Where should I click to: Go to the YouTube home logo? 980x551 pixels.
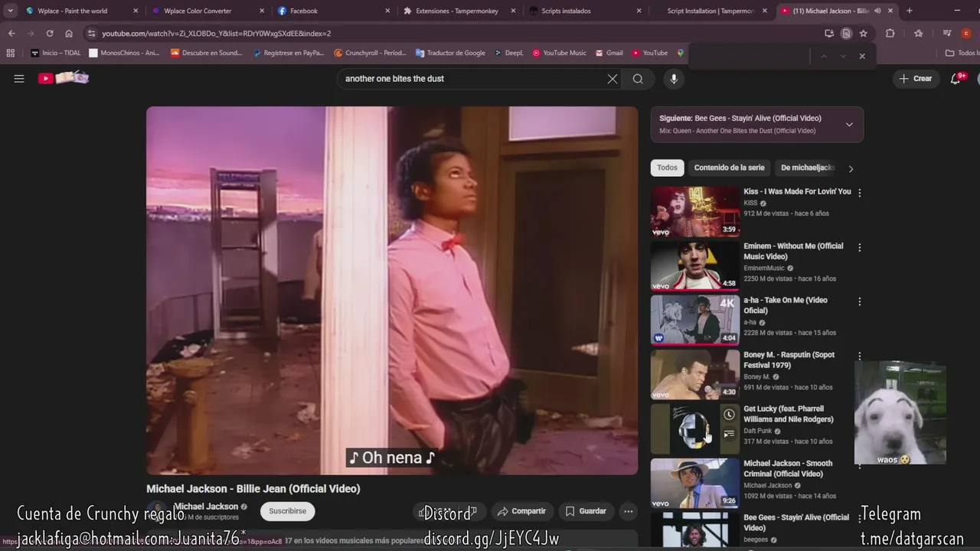click(64, 78)
